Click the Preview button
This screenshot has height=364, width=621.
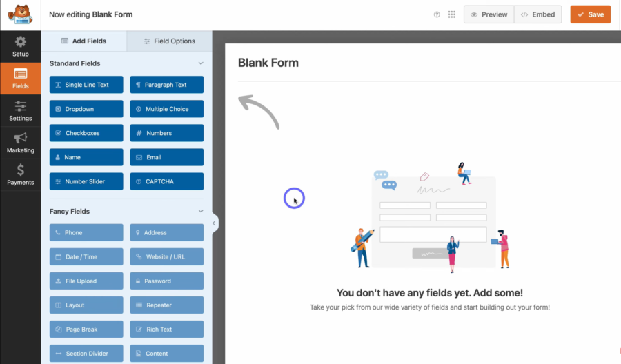pyautogui.click(x=489, y=14)
